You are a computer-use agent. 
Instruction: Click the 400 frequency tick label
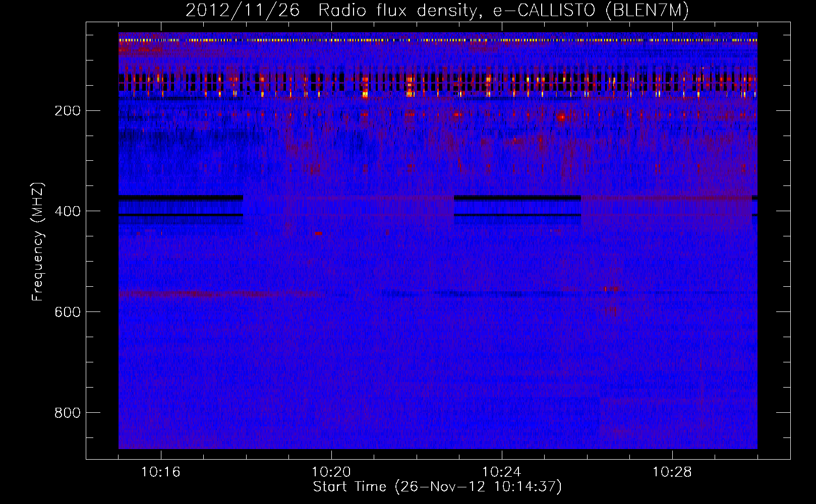[x=68, y=212]
